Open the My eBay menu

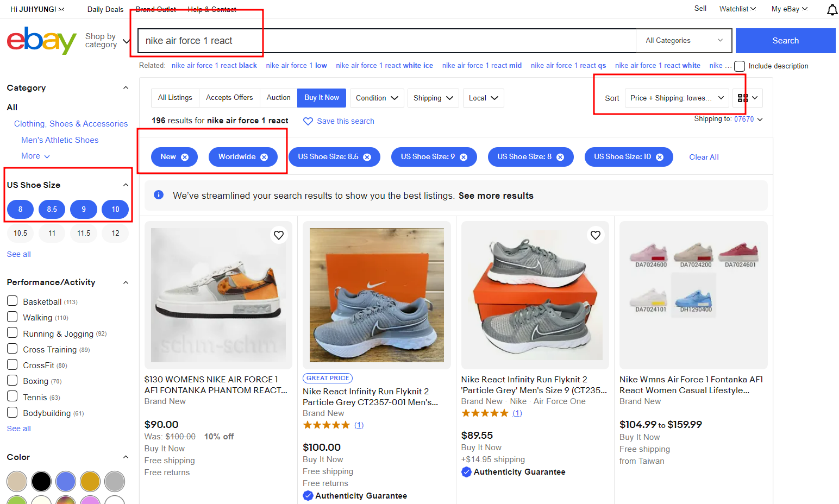coord(790,9)
